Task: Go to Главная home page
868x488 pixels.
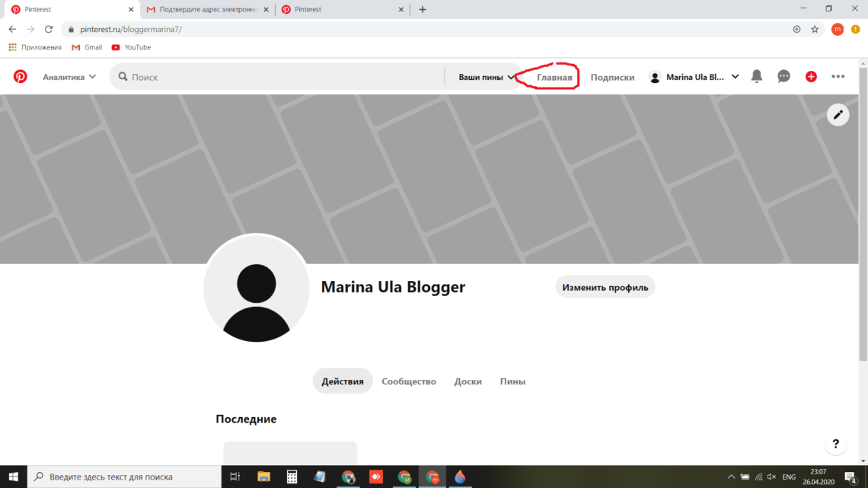Action: tap(554, 78)
